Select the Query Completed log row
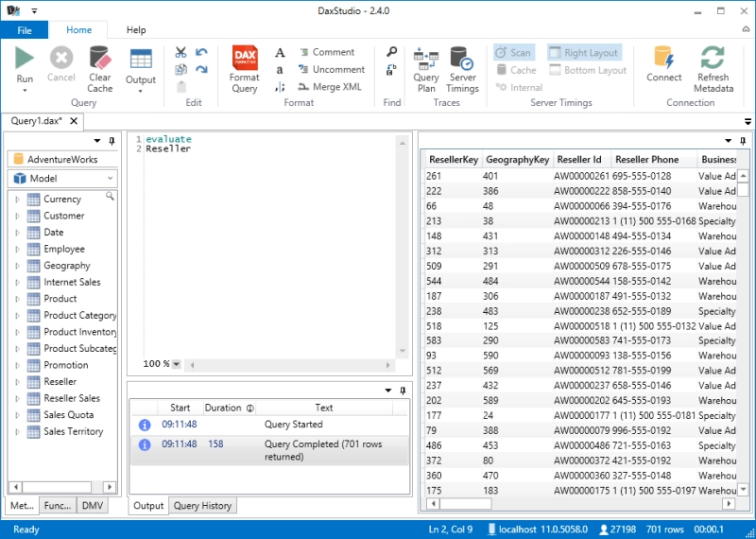 [269, 450]
